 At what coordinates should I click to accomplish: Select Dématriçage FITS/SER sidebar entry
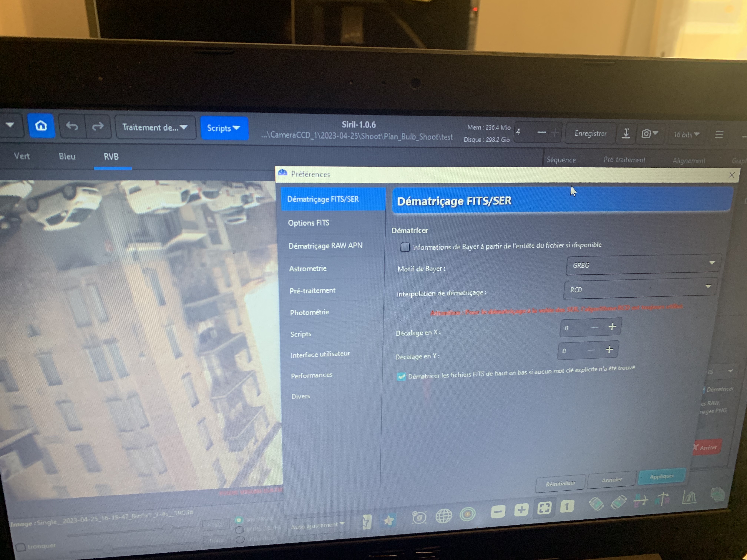(333, 199)
